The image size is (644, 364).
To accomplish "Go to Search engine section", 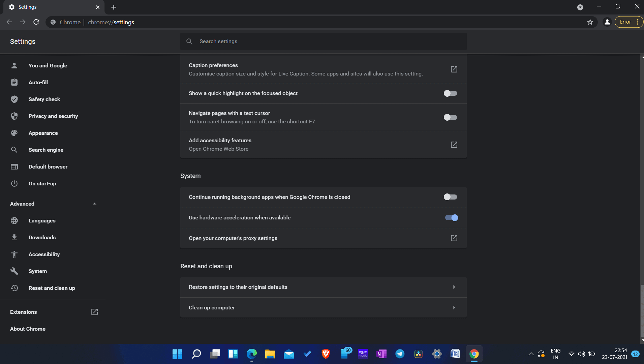I will tap(46, 150).
